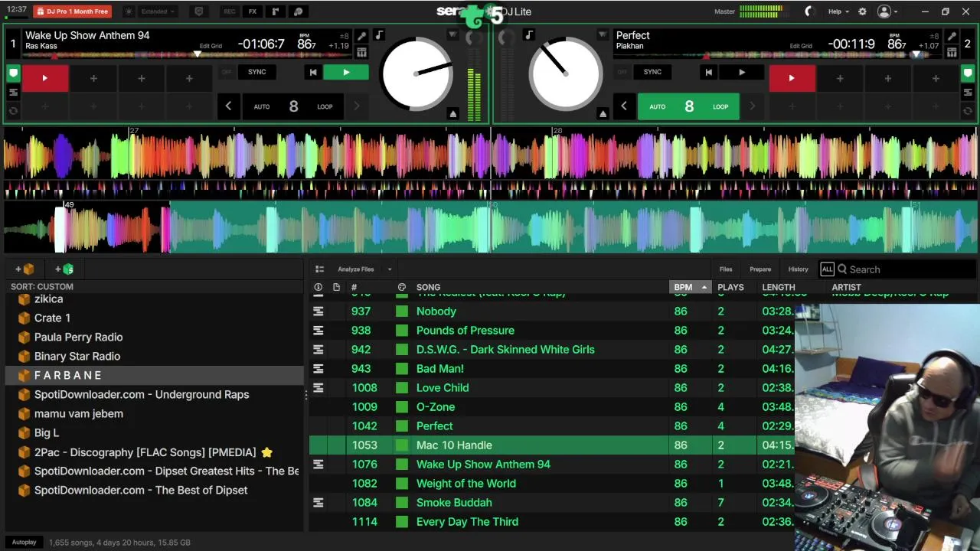
Task: Open deck 1 pitch range dropdown arrow
Action: [452, 35]
